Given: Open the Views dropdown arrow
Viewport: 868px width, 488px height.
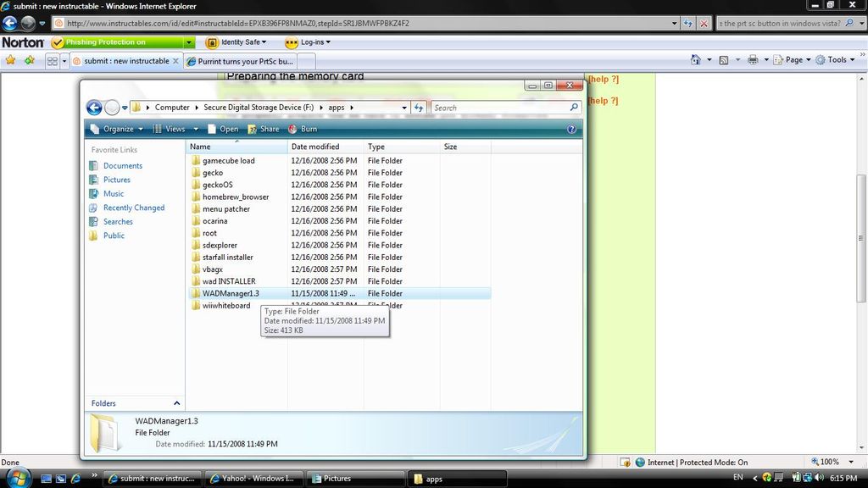Looking at the screenshot, I should [x=196, y=129].
